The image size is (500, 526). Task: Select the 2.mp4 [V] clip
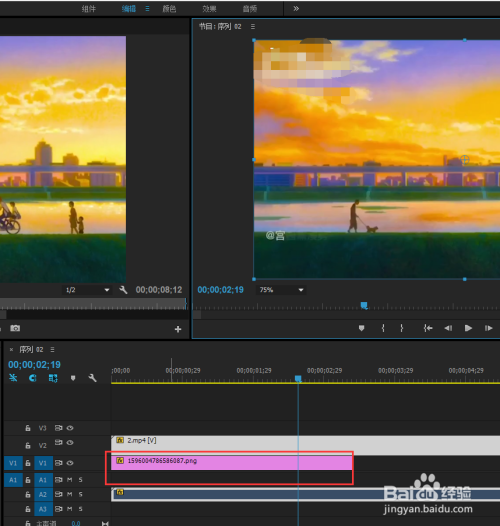[305, 445]
